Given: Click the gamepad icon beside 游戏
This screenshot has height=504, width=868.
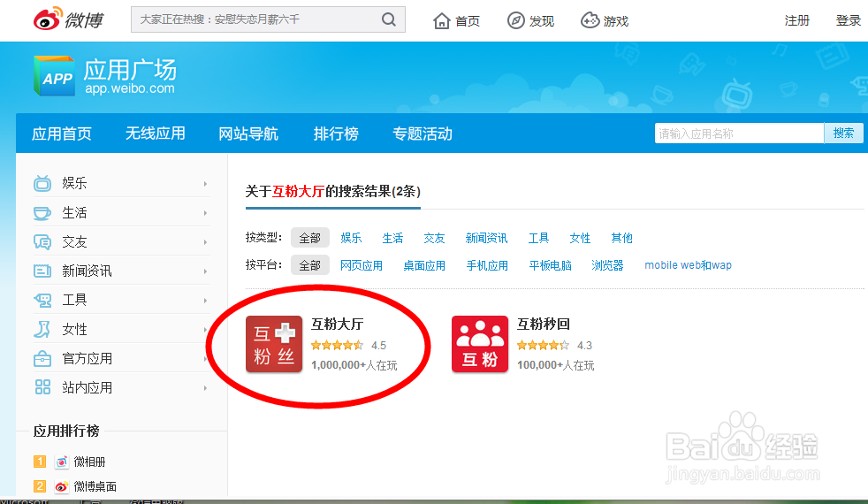Looking at the screenshot, I should pos(590,20).
